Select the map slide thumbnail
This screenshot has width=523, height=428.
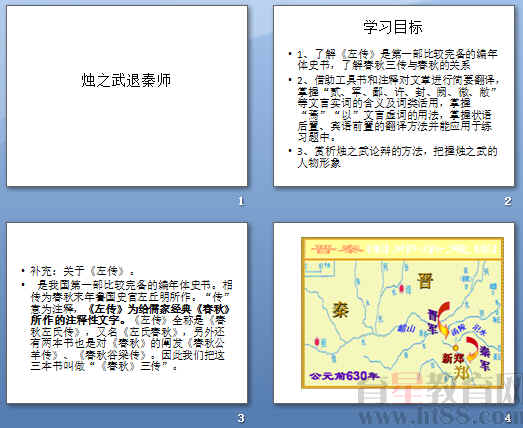point(394,313)
